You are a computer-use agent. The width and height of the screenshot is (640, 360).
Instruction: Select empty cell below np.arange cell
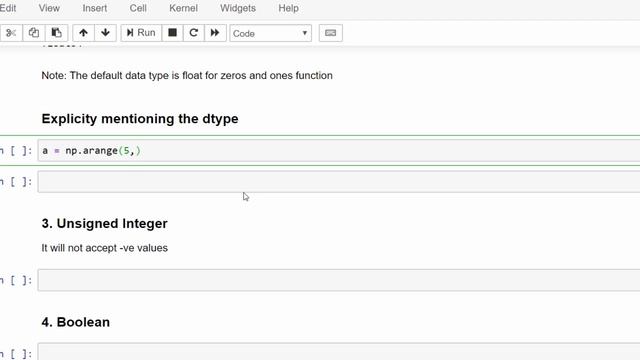[x=339, y=182]
